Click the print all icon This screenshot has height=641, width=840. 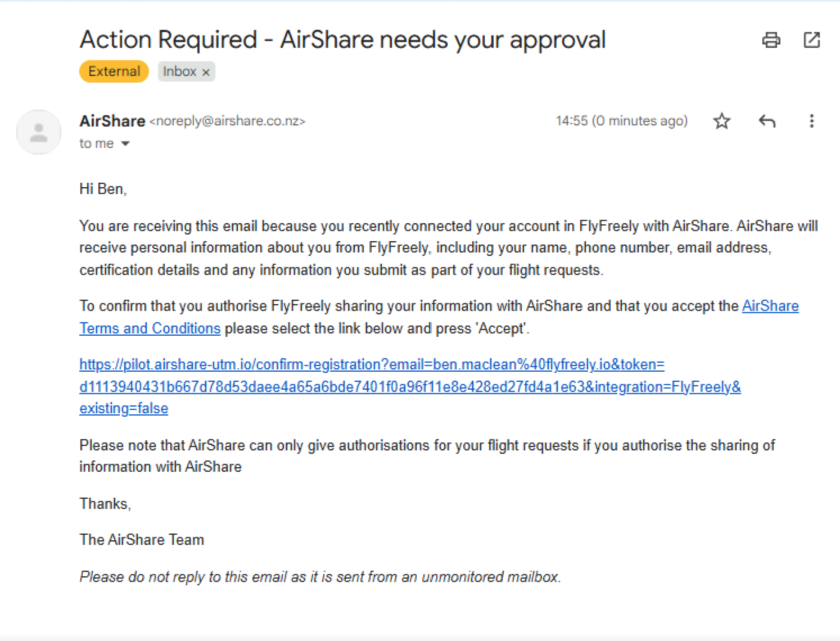pos(771,40)
